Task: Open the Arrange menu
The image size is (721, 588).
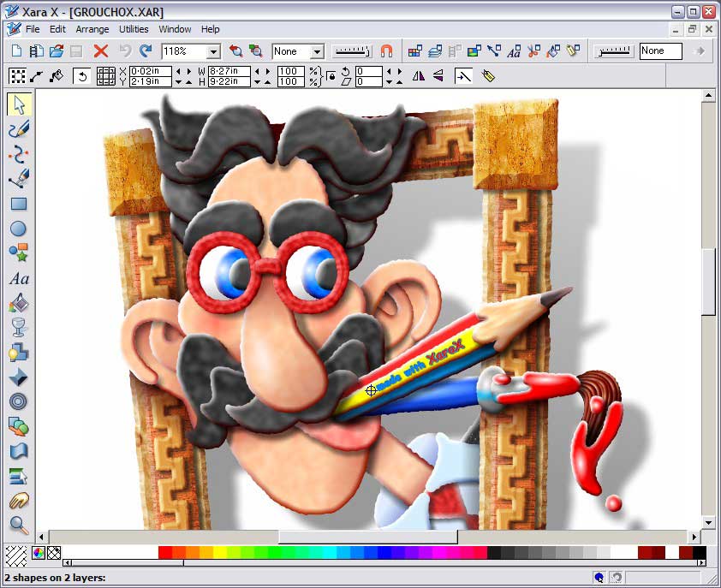Action: [x=92, y=29]
